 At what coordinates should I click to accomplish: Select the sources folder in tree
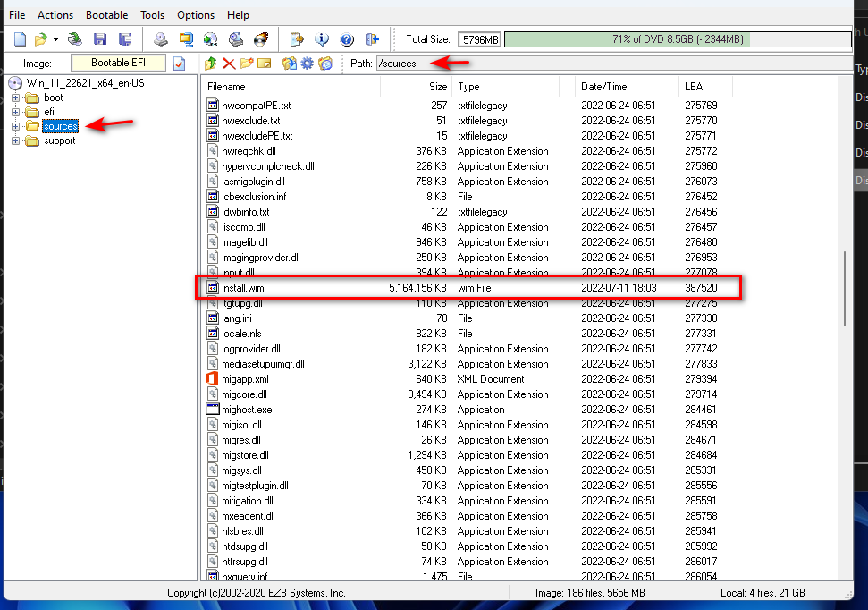(60, 126)
